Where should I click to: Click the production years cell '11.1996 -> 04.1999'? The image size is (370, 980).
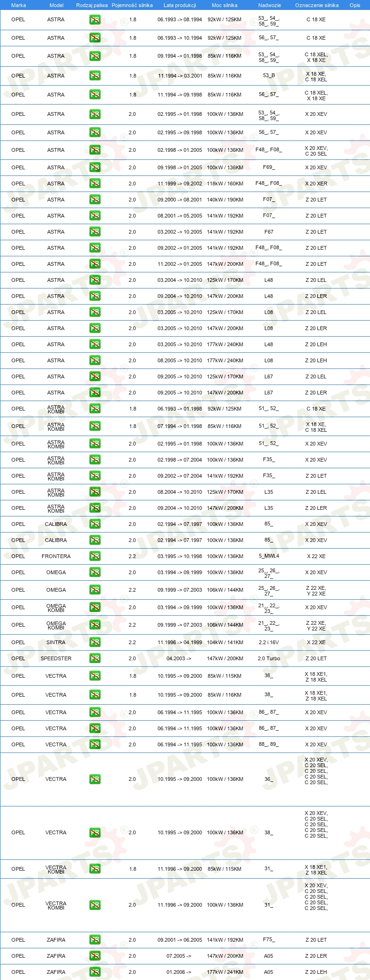[180, 642]
